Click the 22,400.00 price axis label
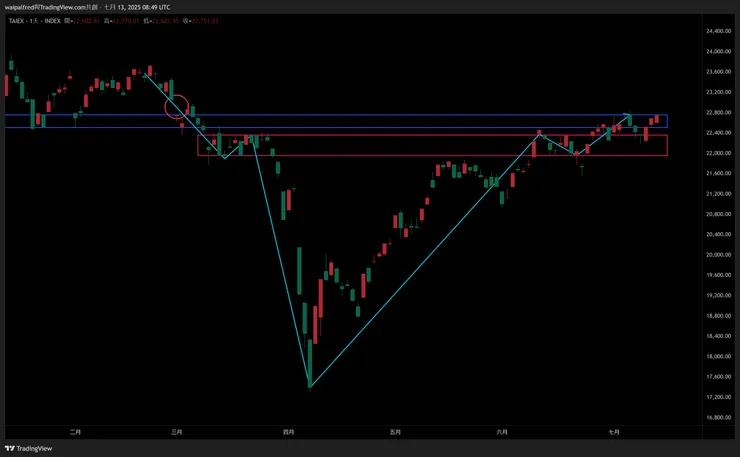This screenshot has height=457, width=740. (718, 133)
